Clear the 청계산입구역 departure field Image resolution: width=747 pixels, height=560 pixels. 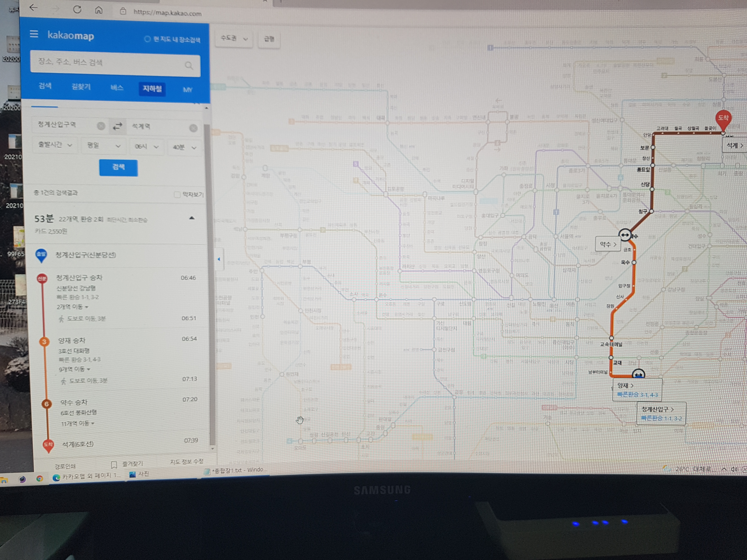101,126
